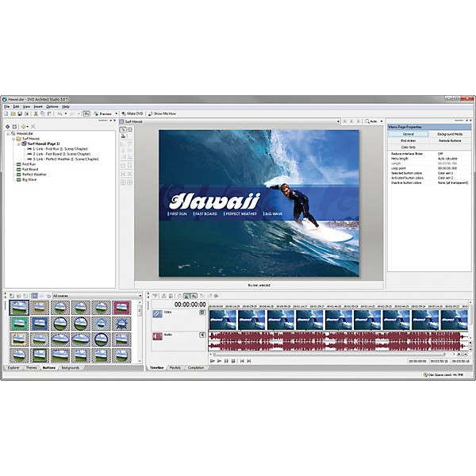Screen dimensions: 476x476
Task: Open the File menu
Action: point(6,106)
